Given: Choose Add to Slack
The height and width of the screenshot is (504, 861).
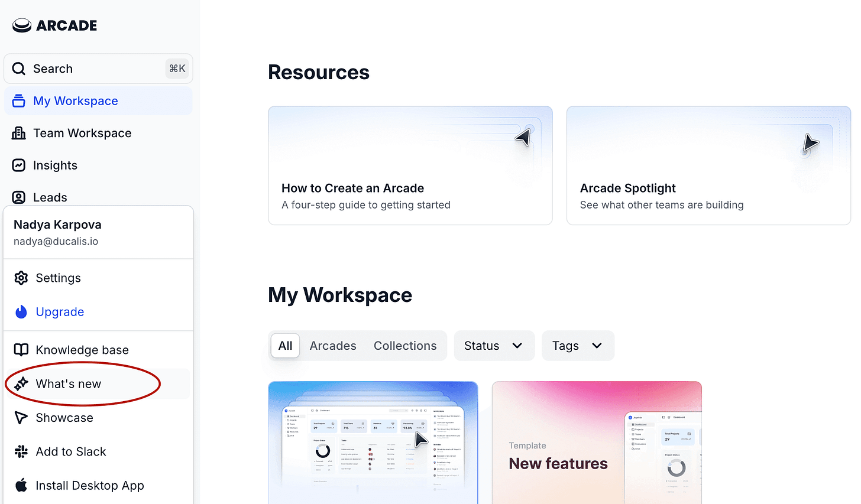Looking at the screenshot, I should [x=98, y=451].
